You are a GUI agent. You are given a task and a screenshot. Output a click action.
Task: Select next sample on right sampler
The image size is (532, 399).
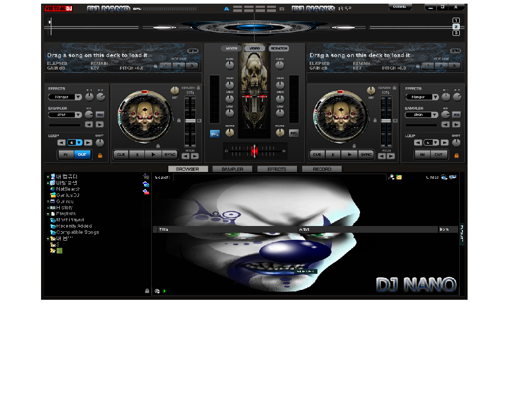(456, 125)
